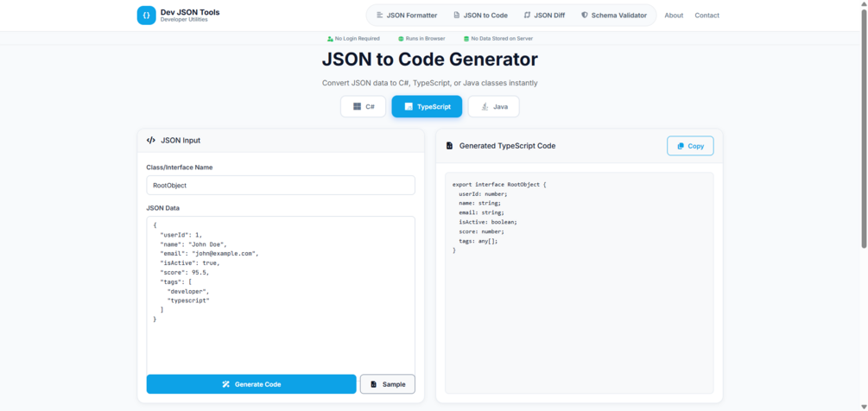Viewport: 868px width, 411px height.
Task: Click the page's vertical scrollbar
Action: click(863, 173)
